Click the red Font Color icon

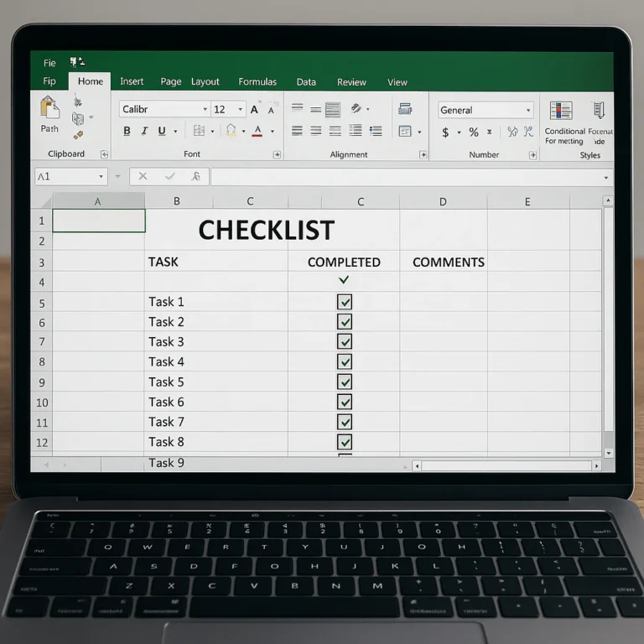point(257,131)
